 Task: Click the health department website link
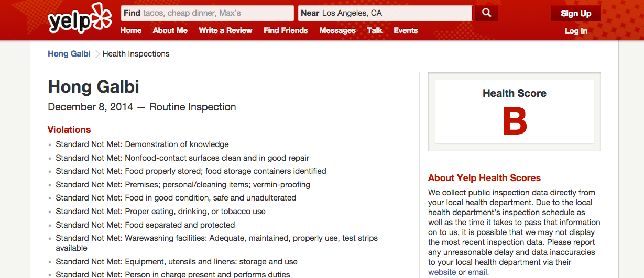(442, 272)
